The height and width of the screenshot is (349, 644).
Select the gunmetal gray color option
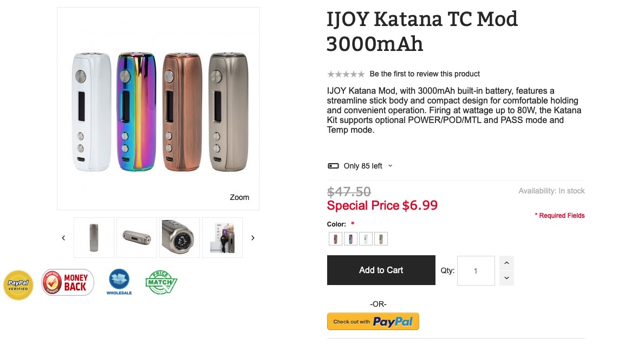pos(381,239)
